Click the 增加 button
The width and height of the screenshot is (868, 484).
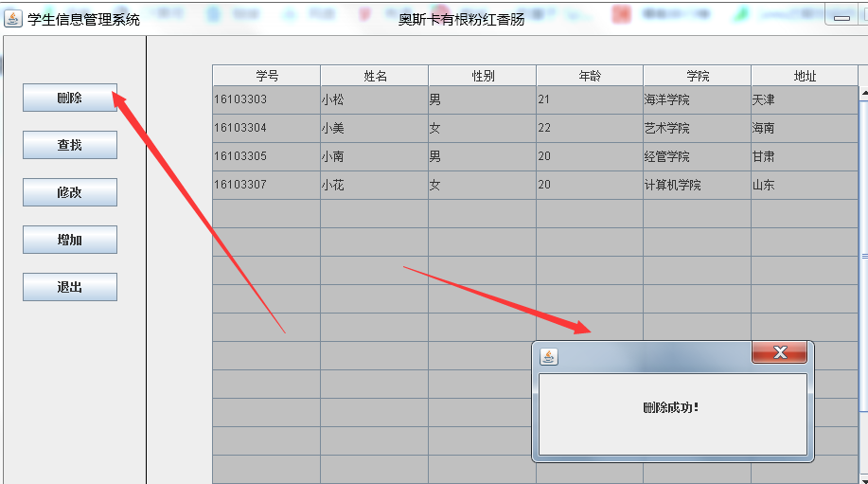pos(70,240)
